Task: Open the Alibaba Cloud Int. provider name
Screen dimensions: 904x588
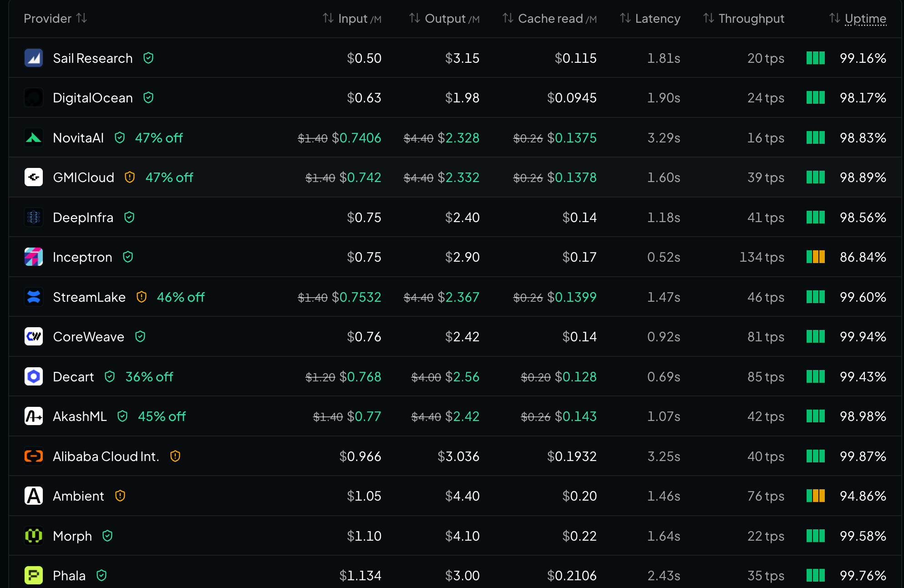Action: pos(106,456)
